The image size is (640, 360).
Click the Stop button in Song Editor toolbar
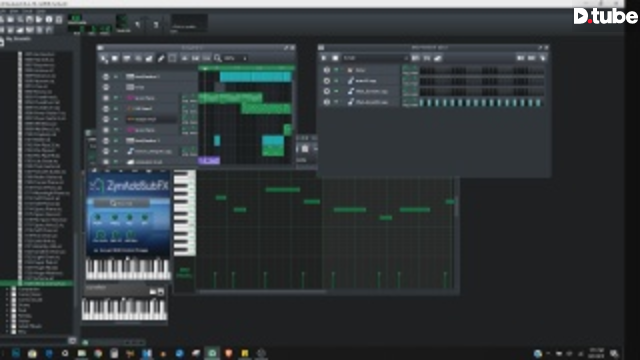[115, 58]
